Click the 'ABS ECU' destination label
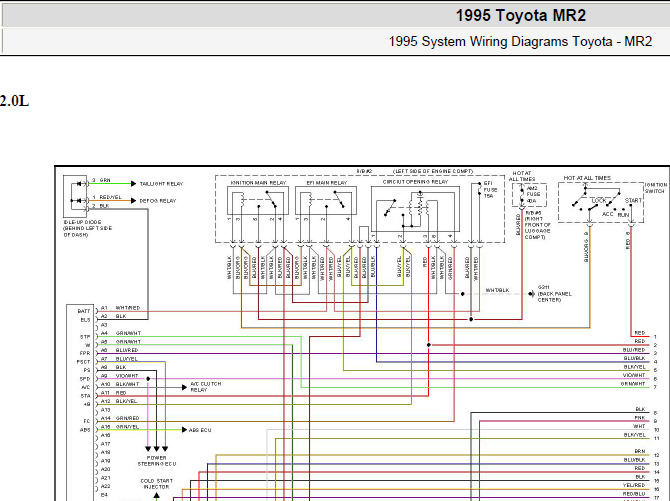Image resolution: width=670 pixels, height=501 pixels. (200, 430)
